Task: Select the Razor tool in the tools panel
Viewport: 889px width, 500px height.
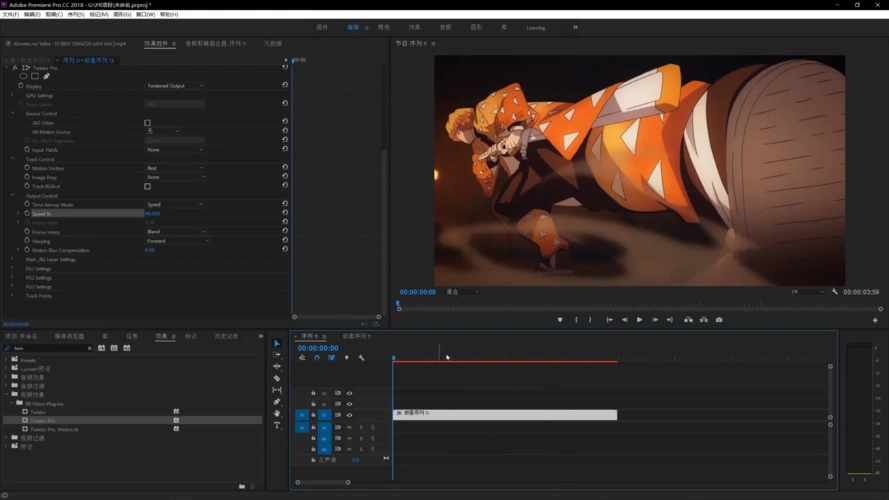Action: pos(277,379)
